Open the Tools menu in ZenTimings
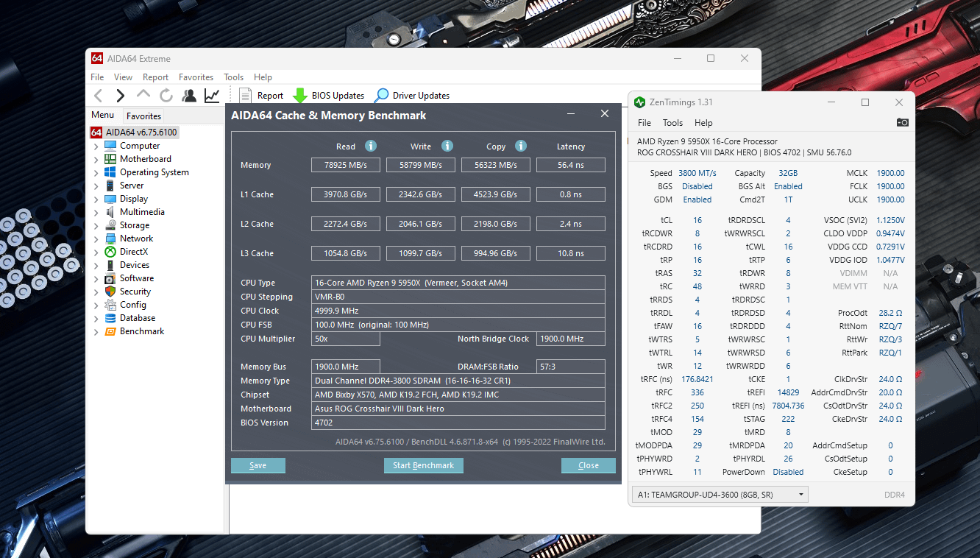This screenshot has width=980, height=558. point(672,123)
